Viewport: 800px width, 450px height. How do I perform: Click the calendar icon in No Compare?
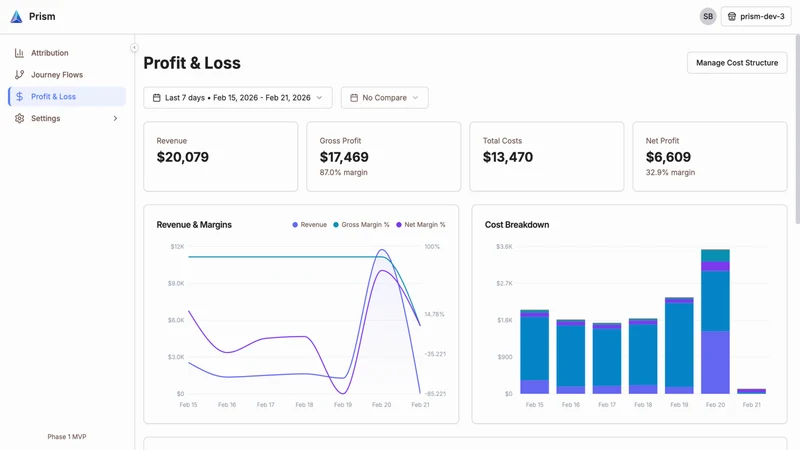354,97
